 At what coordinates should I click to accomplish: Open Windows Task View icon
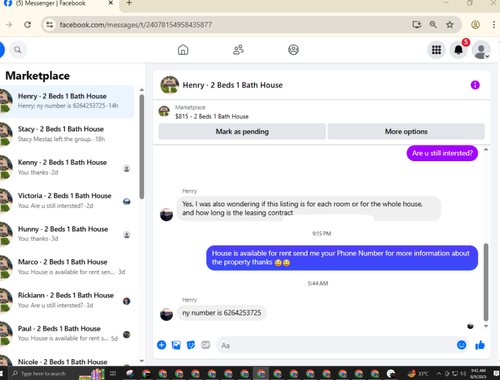click(x=113, y=373)
